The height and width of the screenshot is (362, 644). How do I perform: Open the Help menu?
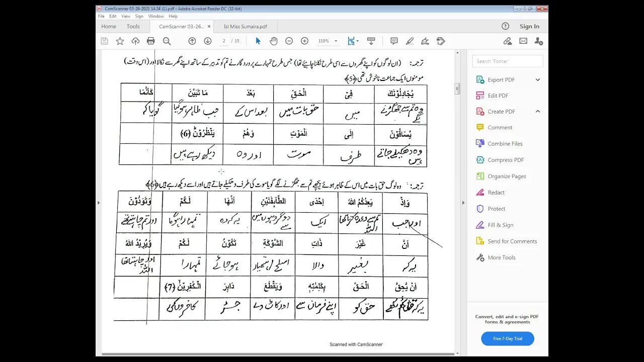(173, 16)
